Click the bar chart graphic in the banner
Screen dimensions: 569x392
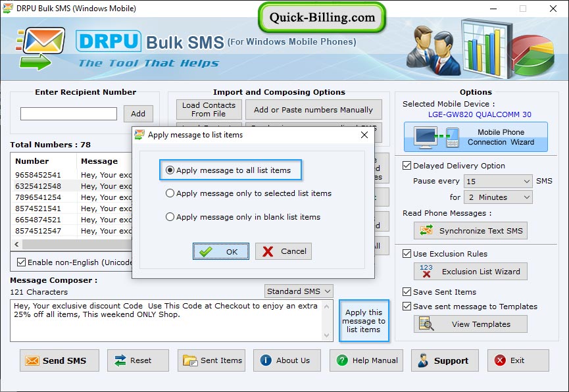point(486,49)
